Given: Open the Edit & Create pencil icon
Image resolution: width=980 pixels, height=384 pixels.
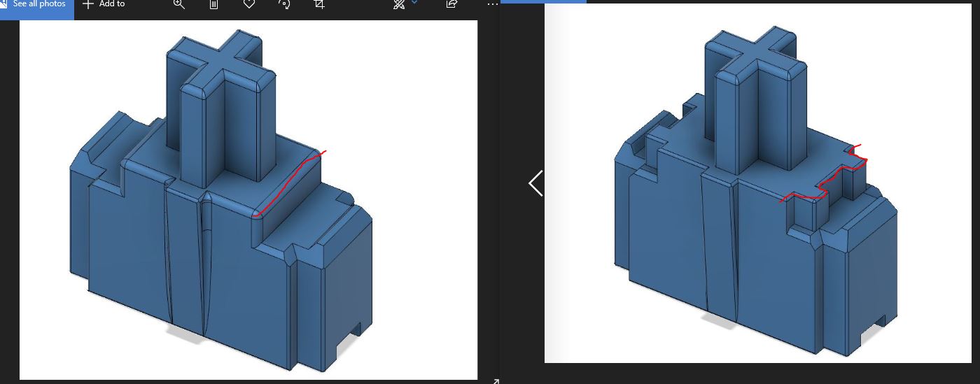Looking at the screenshot, I should 399,4.
